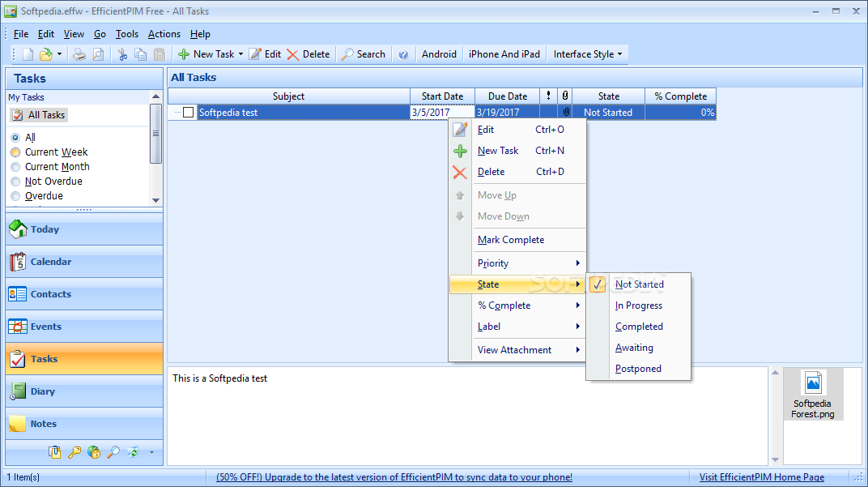Expand the Priority submenu

coord(517,263)
